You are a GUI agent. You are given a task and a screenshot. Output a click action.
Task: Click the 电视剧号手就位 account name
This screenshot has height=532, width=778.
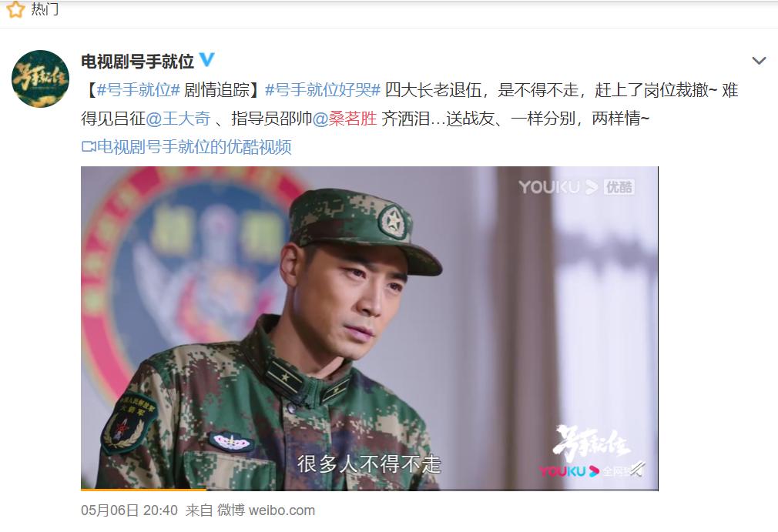click(x=137, y=61)
